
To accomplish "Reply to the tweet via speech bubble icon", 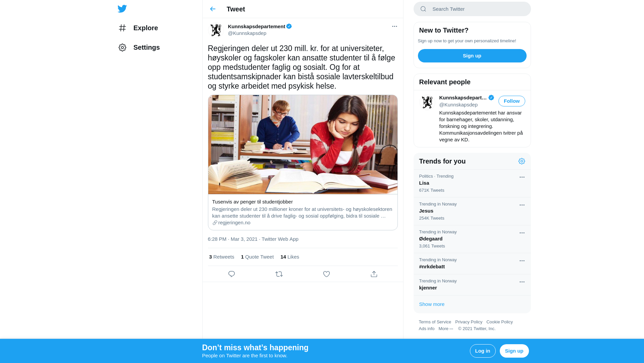I will (x=231, y=274).
